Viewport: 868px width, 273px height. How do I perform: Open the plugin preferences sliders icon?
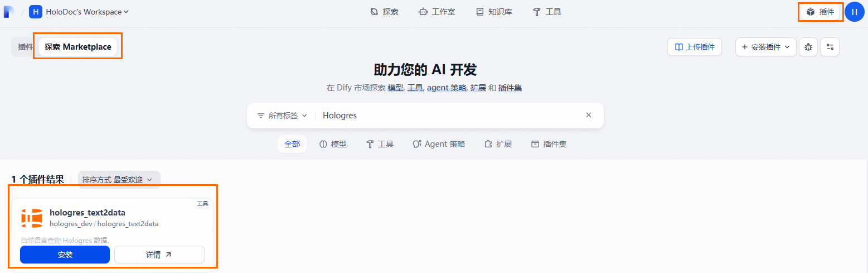[830, 47]
